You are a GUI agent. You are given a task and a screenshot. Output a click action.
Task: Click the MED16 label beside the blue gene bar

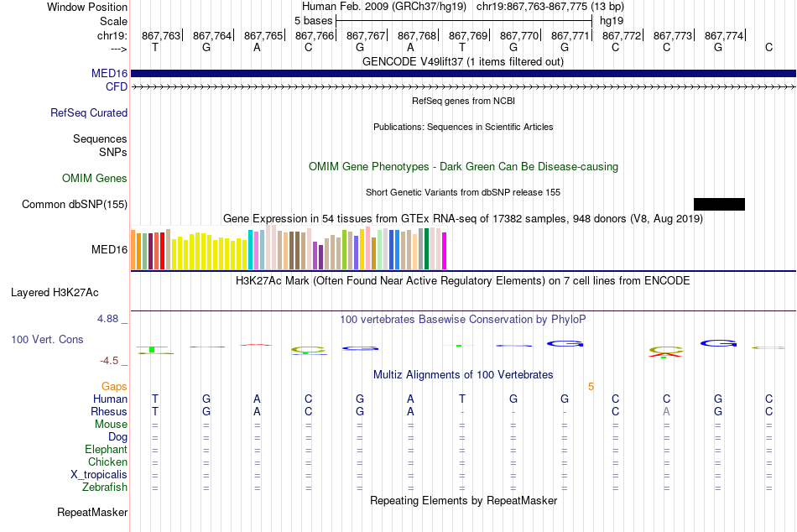pos(109,73)
